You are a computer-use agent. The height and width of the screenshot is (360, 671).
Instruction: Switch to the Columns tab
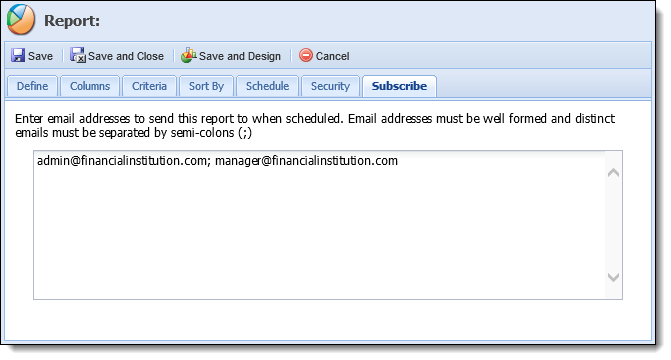click(x=90, y=86)
